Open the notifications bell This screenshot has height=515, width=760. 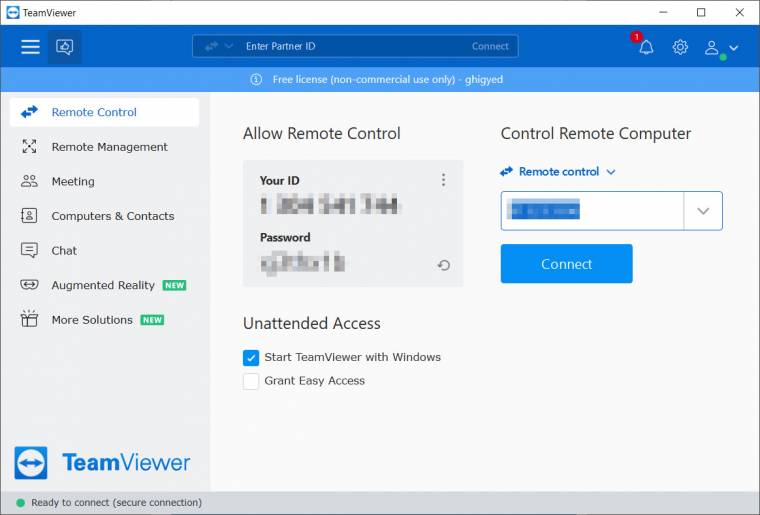pos(646,47)
